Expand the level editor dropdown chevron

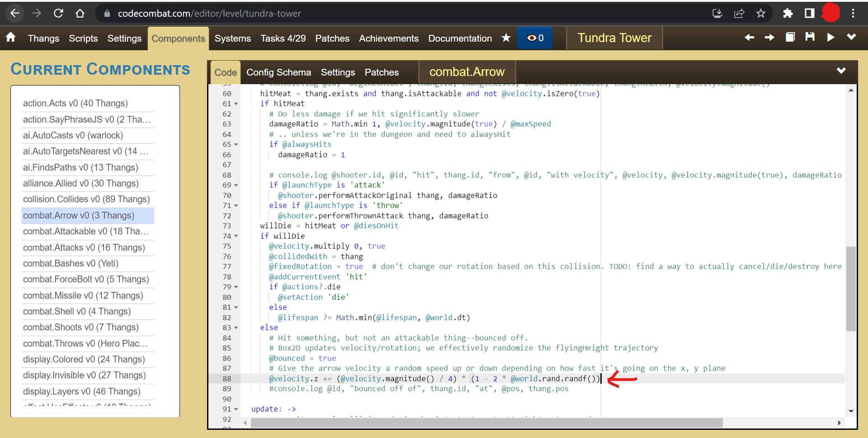pos(851,37)
